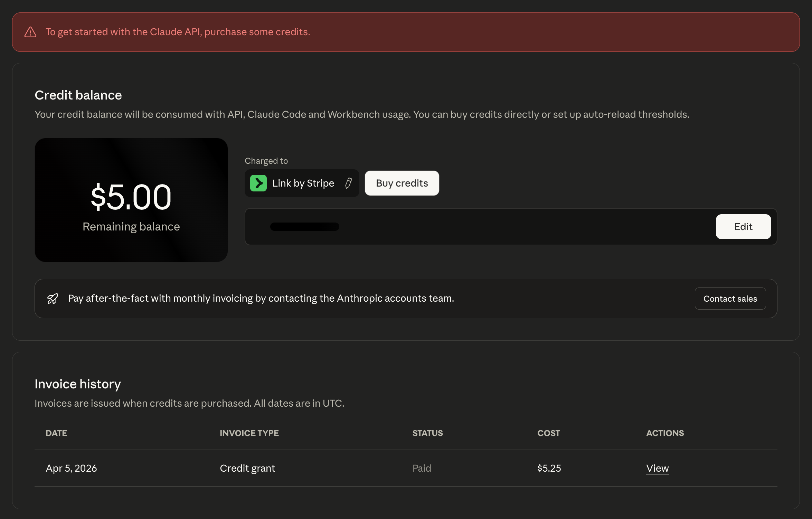Click the rocket icon in invoicing notice
The width and height of the screenshot is (812, 519).
coord(53,299)
